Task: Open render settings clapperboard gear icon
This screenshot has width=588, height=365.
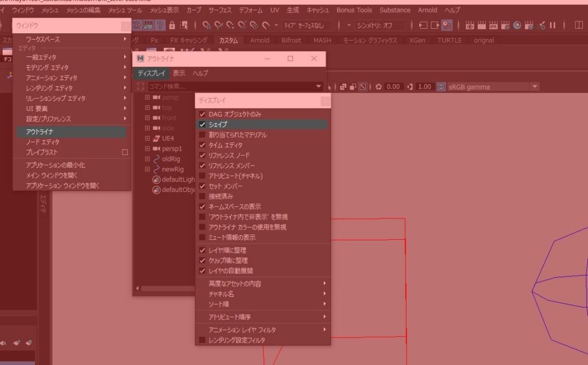Action: point(505,25)
